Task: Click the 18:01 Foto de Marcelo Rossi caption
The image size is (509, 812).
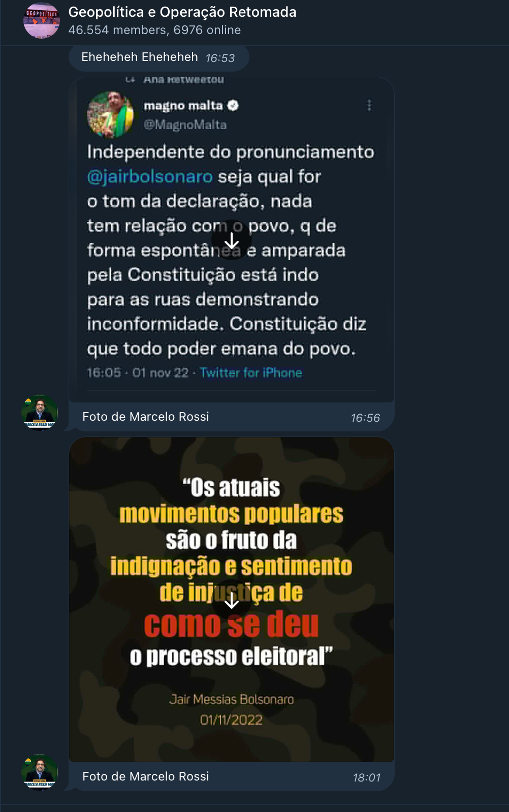Action: click(146, 776)
